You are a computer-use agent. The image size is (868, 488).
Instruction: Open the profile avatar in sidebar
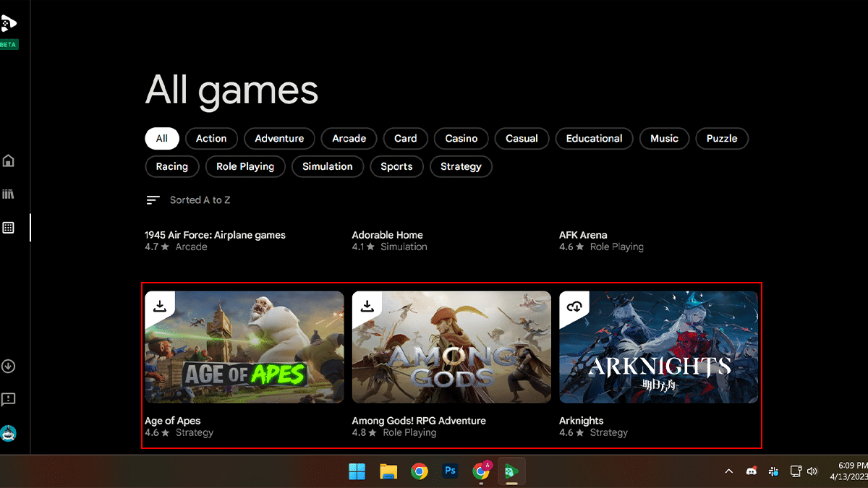[9, 433]
